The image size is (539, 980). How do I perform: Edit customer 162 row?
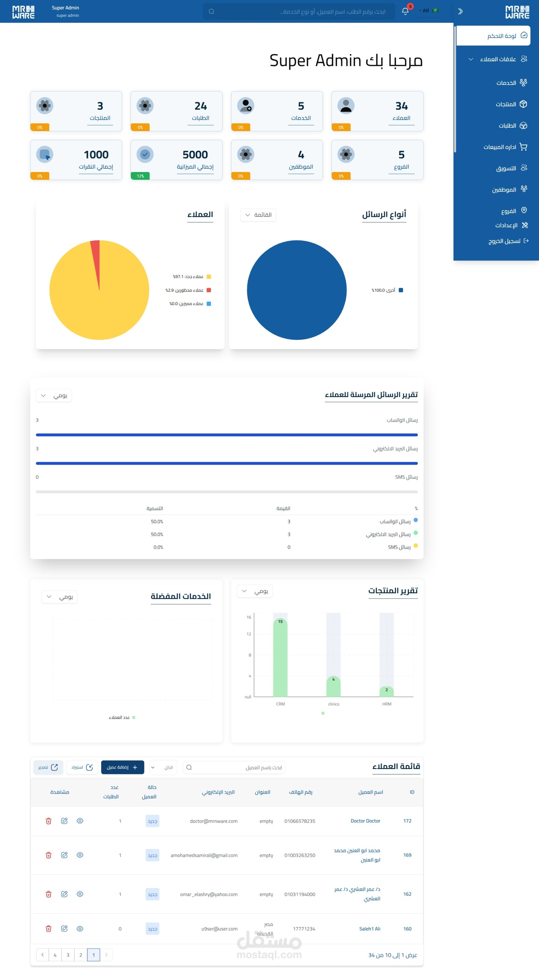(x=64, y=894)
